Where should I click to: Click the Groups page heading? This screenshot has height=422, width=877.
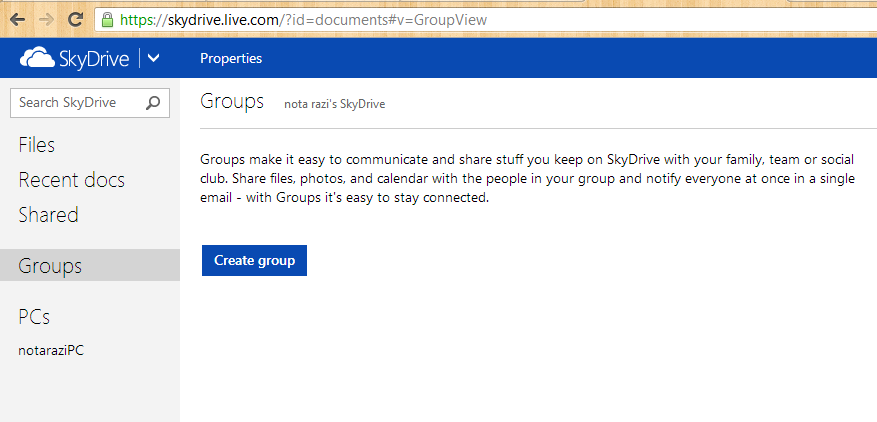pos(232,102)
